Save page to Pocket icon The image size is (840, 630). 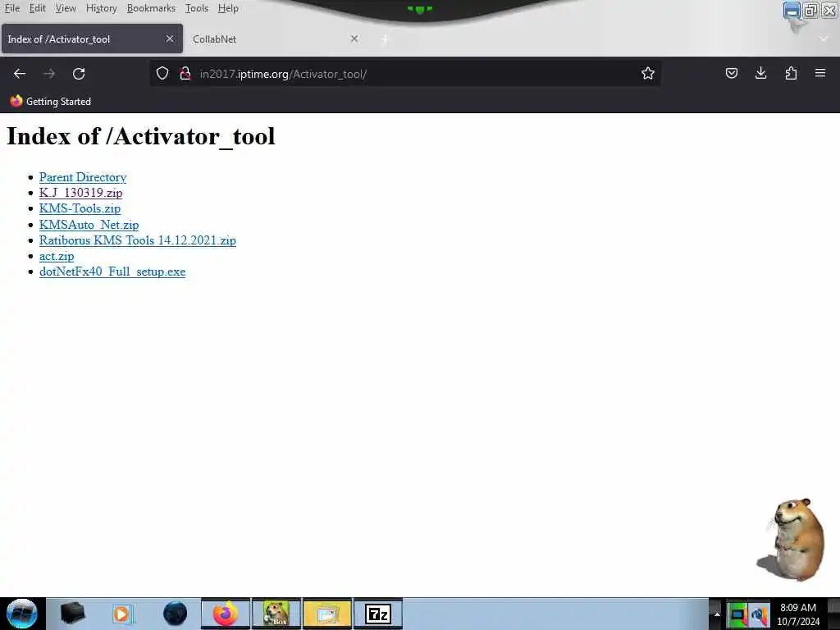(x=731, y=73)
